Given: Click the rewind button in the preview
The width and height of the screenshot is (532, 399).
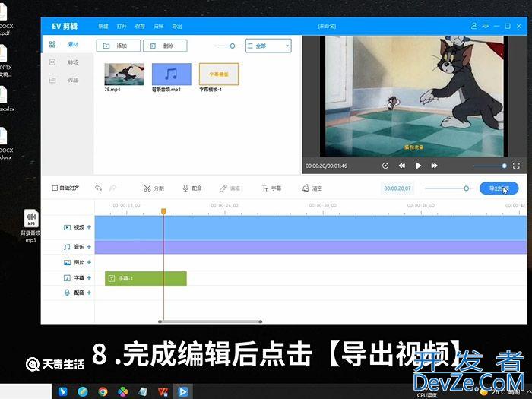Looking at the screenshot, I should (x=402, y=166).
